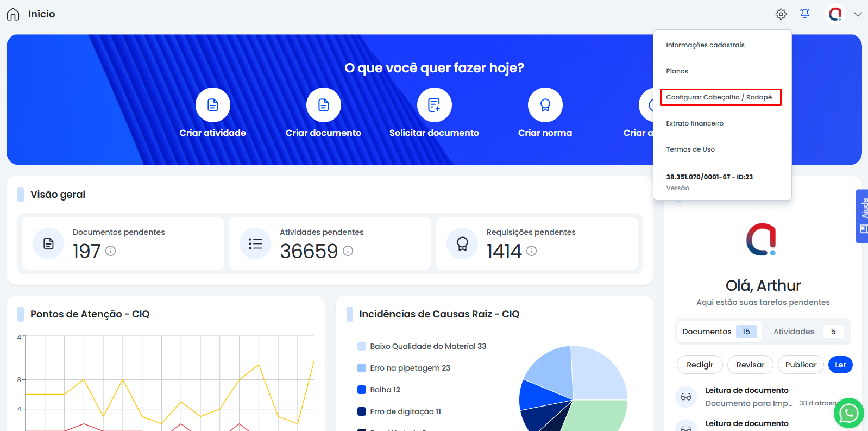Toggle the Publicar filter button
868x431 pixels.
(x=801, y=365)
